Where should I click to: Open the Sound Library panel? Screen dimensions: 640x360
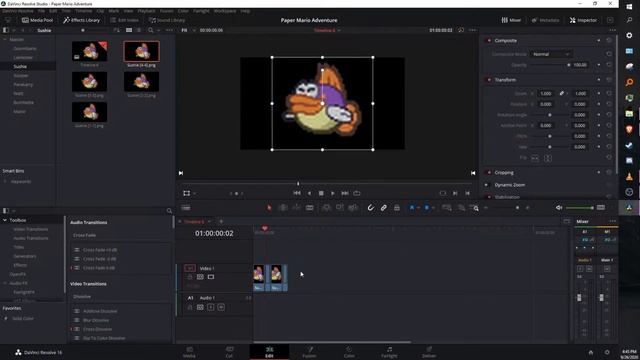click(167, 20)
